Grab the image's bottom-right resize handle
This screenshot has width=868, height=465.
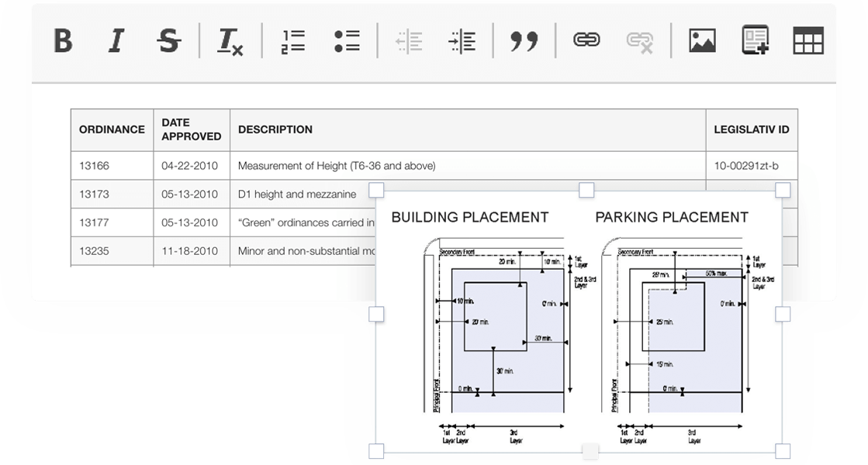[x=783, y=451]
